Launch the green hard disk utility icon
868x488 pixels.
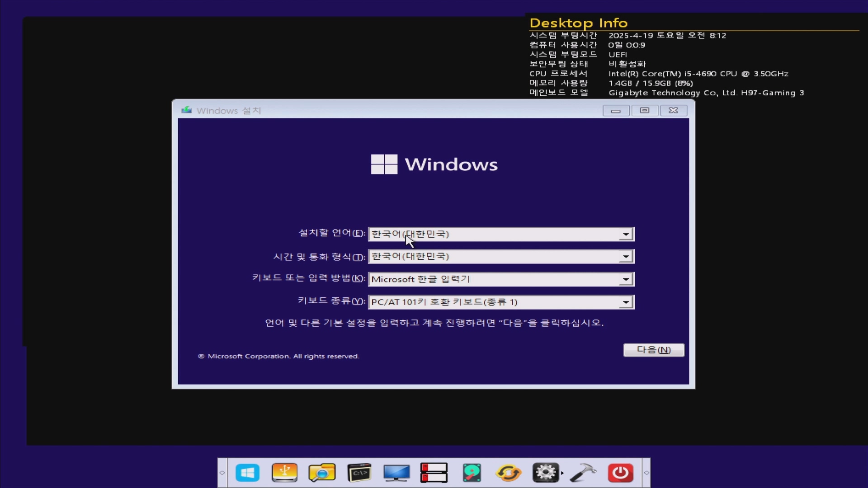click(472, 473)
